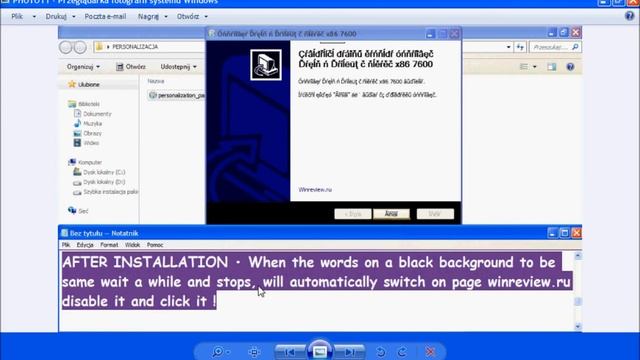This screenshot has width=640, height=360.
Task: Open Notepad Widok menu
Action: (132, 245)
